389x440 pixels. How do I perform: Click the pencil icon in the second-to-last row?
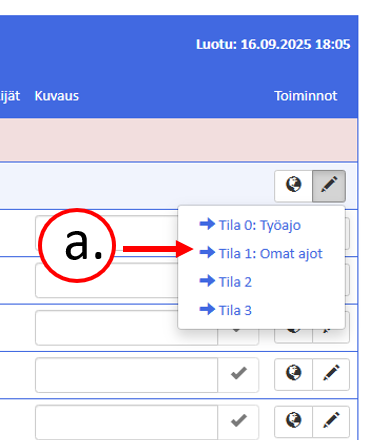pos(331,374)
